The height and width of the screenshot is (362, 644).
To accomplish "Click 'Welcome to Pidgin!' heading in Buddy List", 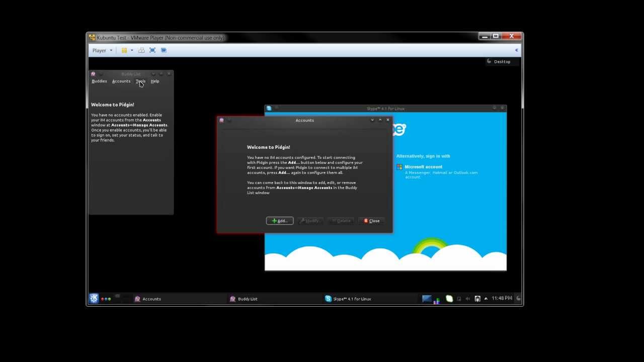I will [x=113, y=105].
